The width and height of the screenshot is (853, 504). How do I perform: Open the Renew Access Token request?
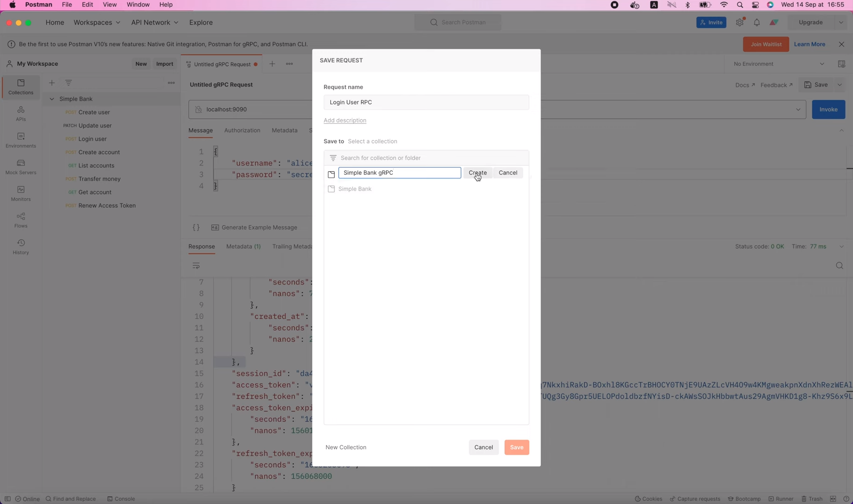(x=107, y=206)
